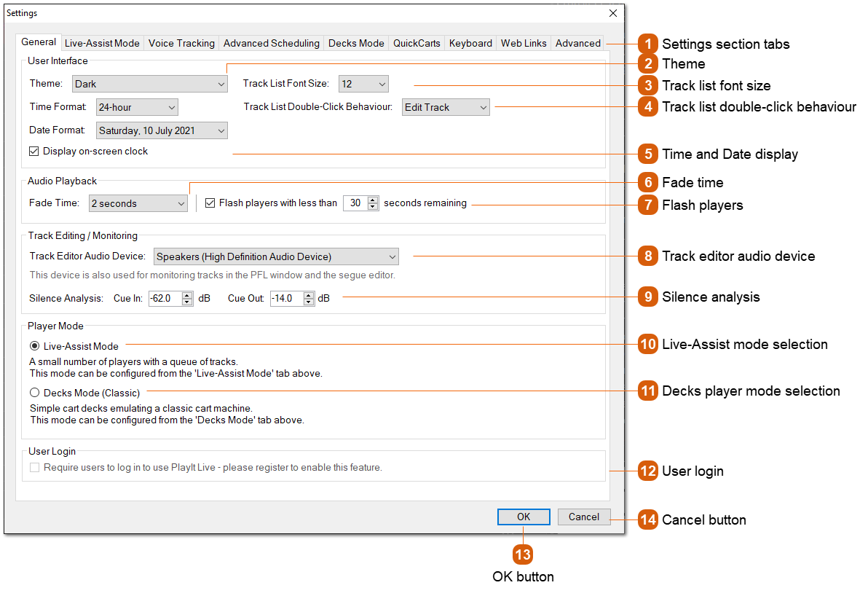868x596 pixels.
Task: Open Track List Font Size dropdown
Action: (x=363, y=84)
